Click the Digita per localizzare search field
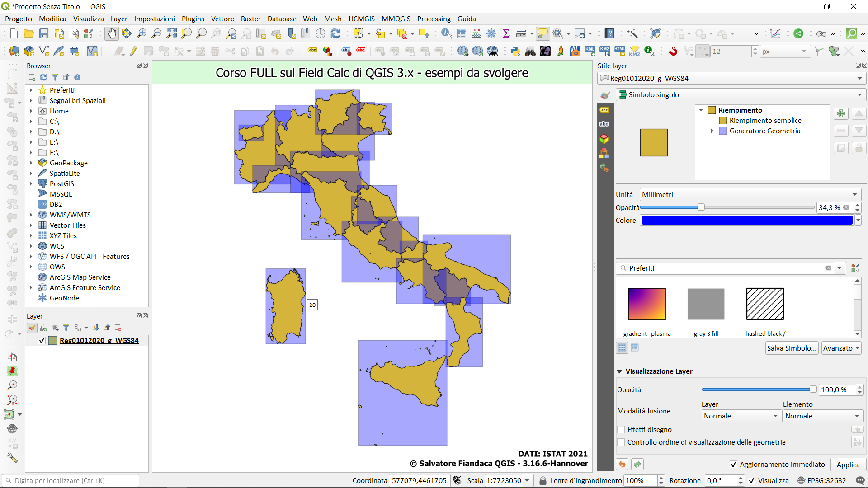The height and width of the screenshot is (488, 868). 71,480
